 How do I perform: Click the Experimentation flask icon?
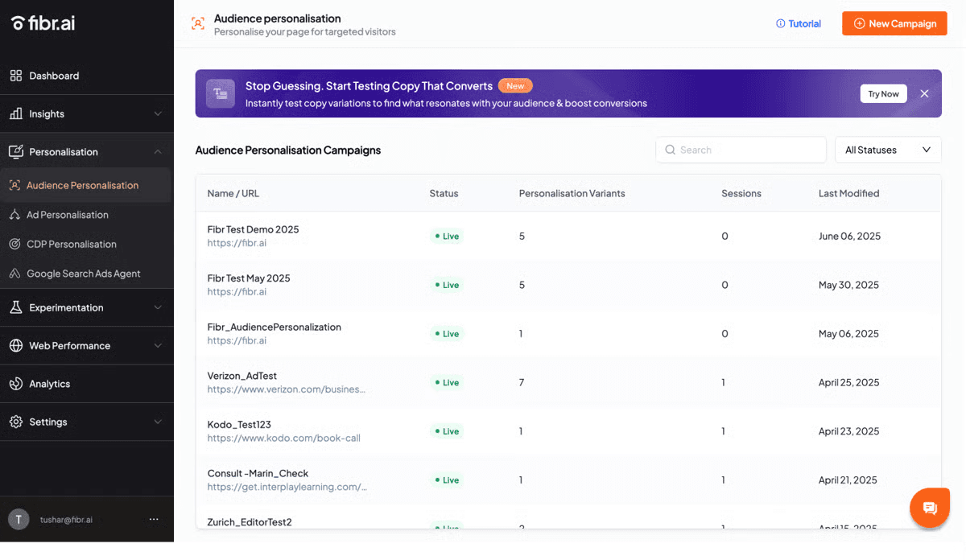[x=16, y=307]
